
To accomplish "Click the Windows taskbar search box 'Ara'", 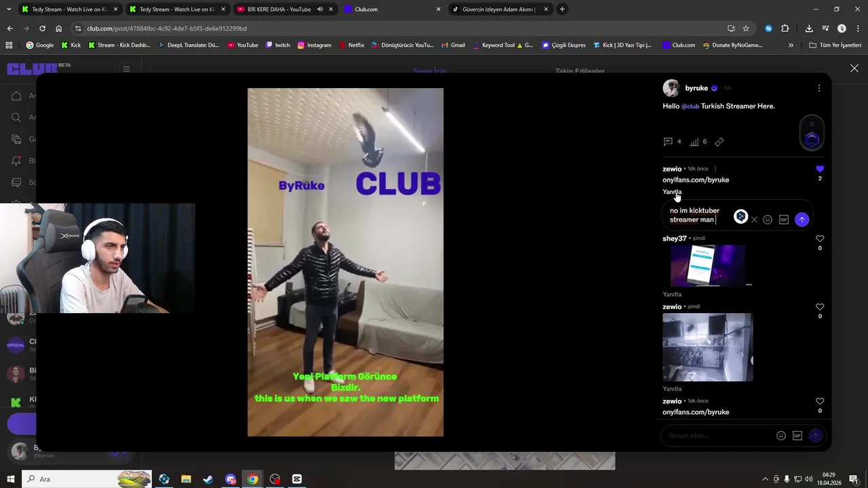I will [86, 479].
